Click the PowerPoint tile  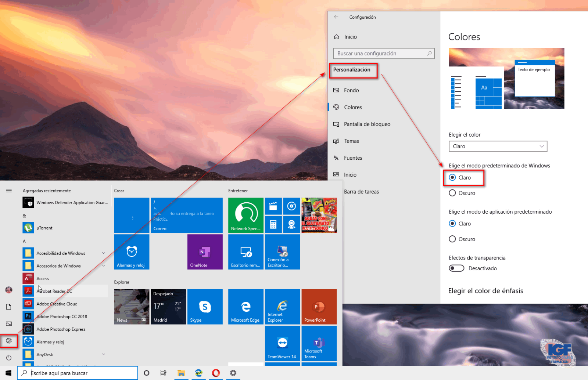(x=319, y=307)
